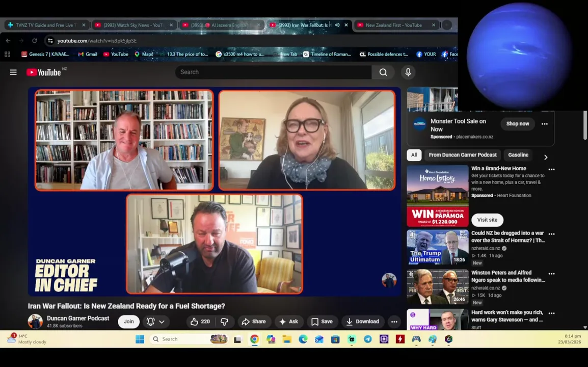Start voice search with the microphone icon
Screen dimensions: 588x367
pyautogui.click(x=408, y=72)
